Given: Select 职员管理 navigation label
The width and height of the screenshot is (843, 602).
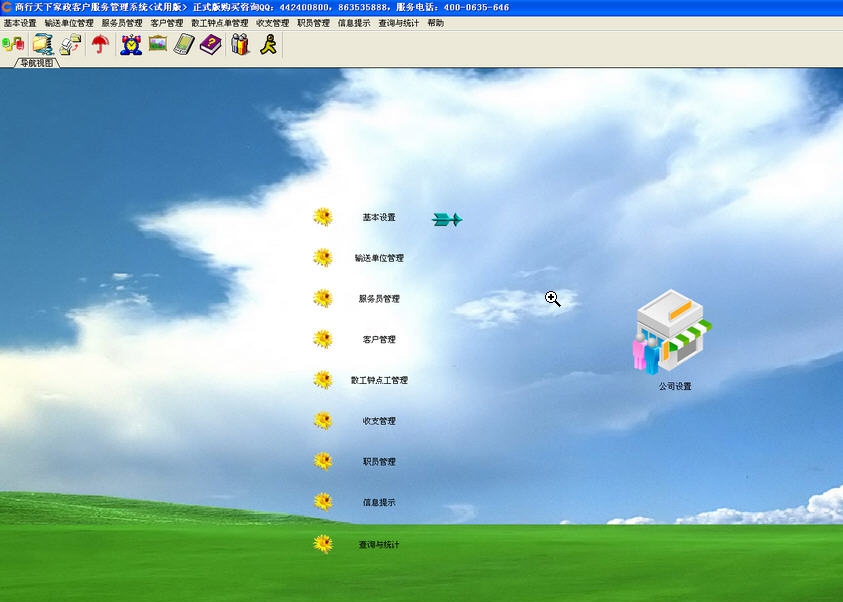Looking at the screenshot, I should point(379,462).
